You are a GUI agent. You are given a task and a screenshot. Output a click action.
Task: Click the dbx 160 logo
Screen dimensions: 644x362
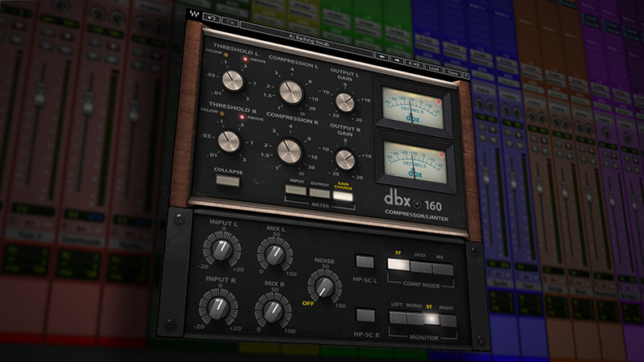pyautogui.click(x=413, y=202)
